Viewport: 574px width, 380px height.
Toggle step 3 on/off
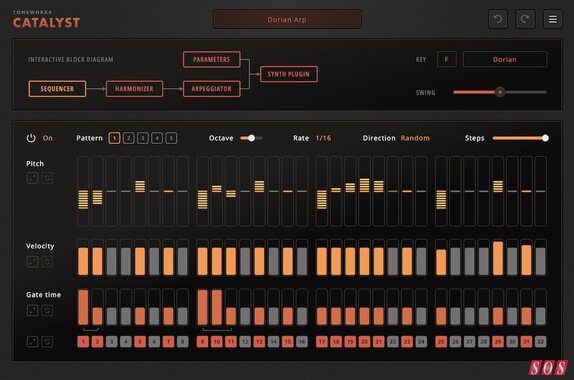pos(112,342)
